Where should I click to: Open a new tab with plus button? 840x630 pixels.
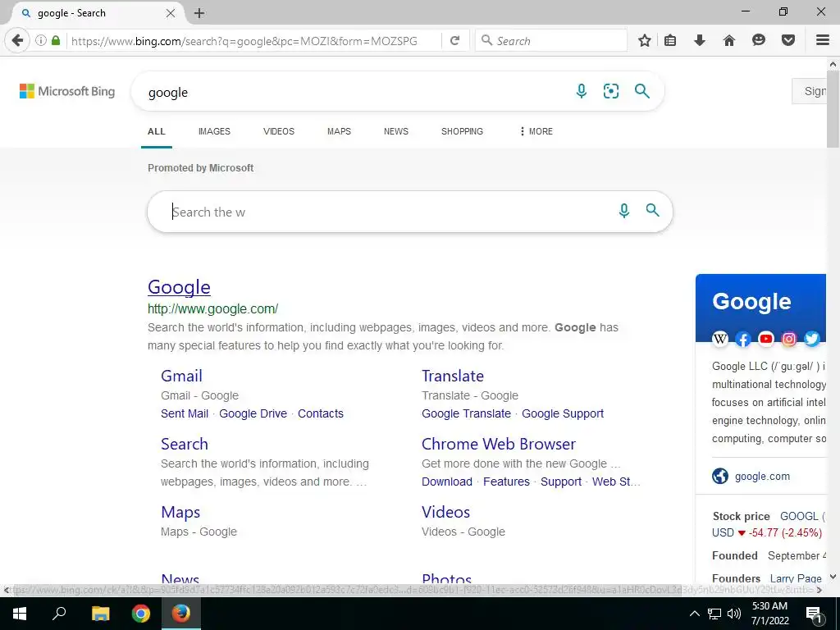(x=199, y=13)
